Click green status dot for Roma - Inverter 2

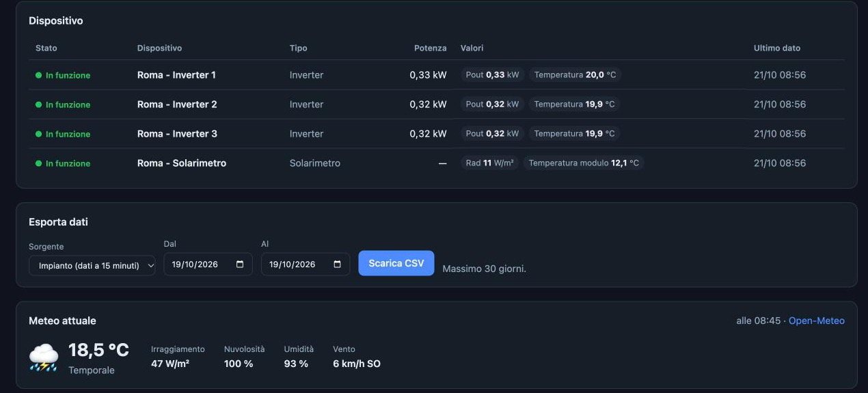[39, 105]
